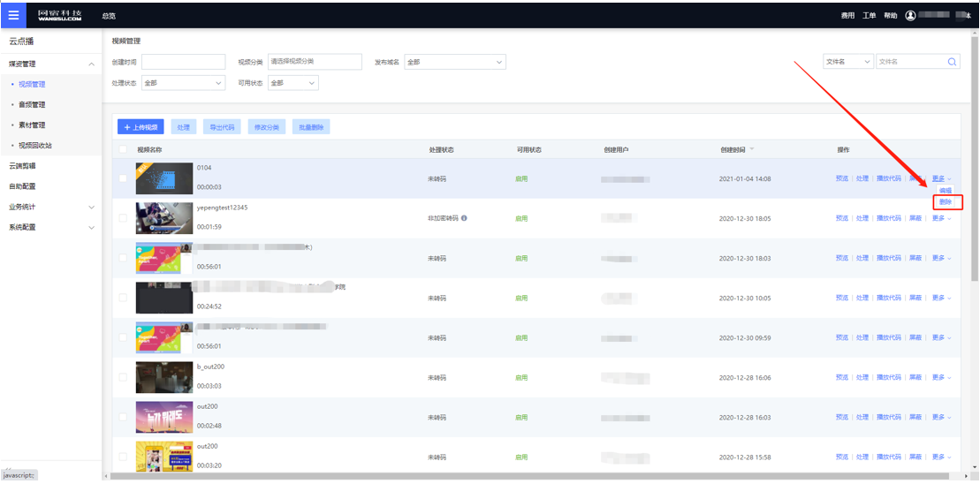Screen dimensions: 980x484
Task: Go to 素材管理 in sidebar
Action: [x=31, y=125]
